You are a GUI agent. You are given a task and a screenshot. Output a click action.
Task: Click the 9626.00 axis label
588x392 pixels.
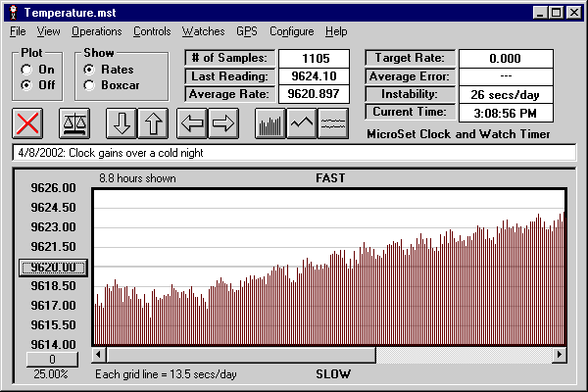point(53,188)
